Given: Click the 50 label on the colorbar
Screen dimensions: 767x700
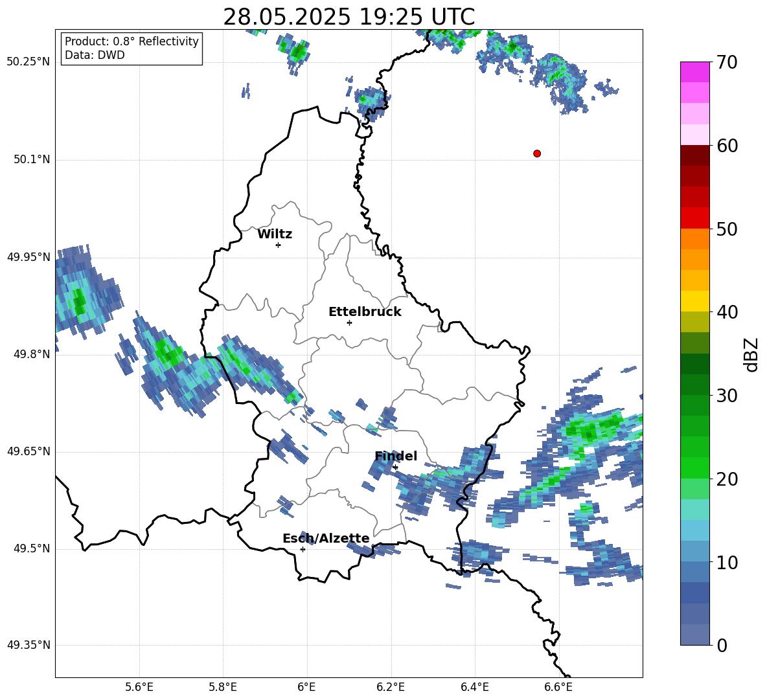Looking at the screenshot, I should [727, 229].
